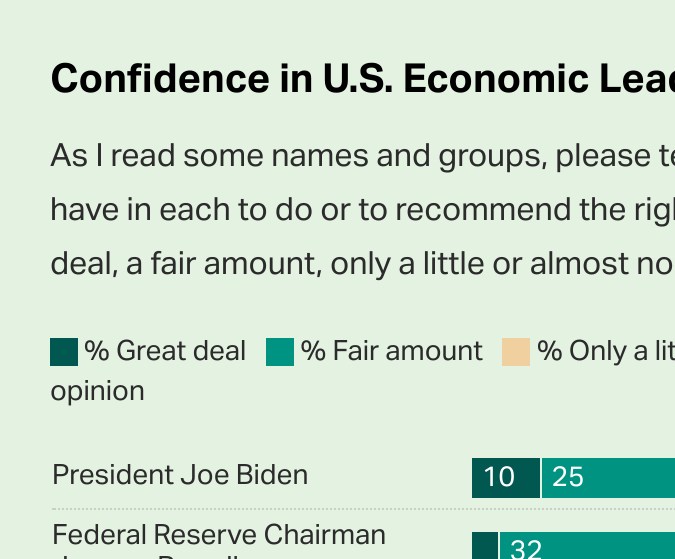Click the subtitle line starting 'As I read'
The height and width of the screenshot is (559, 675).
click(362, 156)
